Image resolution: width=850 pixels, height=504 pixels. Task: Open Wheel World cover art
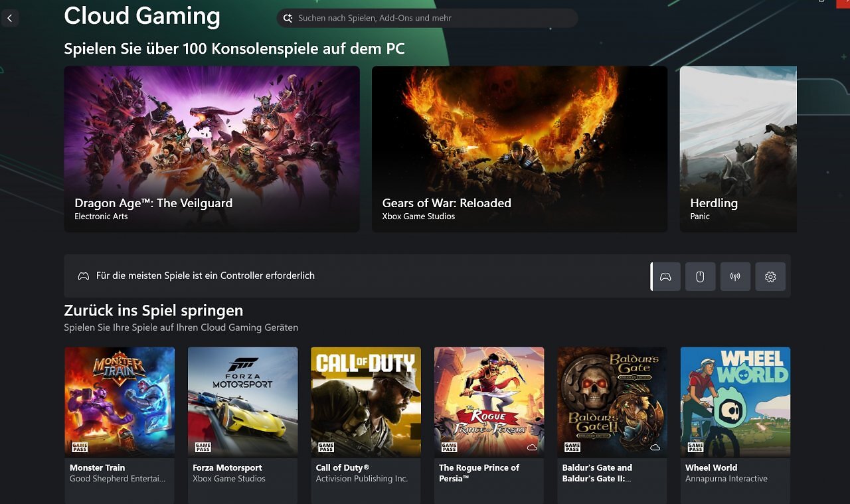[x=736, y=402]
